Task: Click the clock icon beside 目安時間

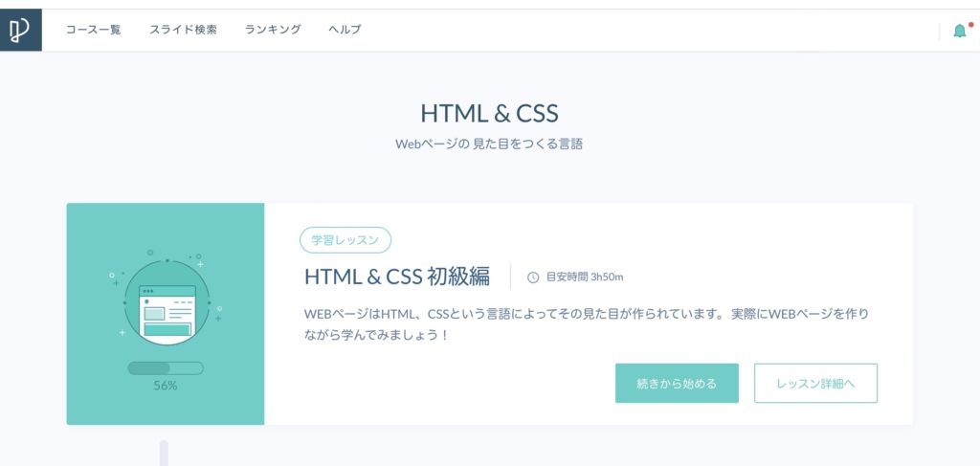Action: (x=533, y=277)
